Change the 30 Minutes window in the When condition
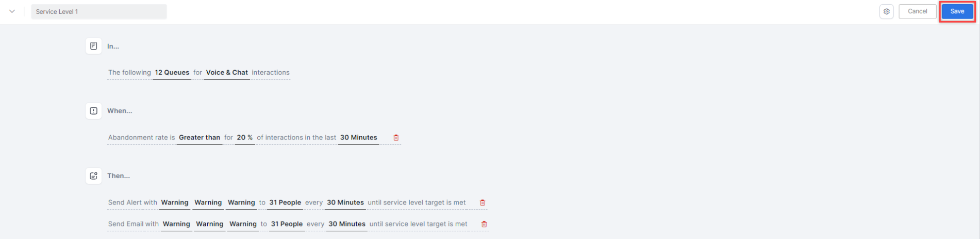Viewport: 980px width, 239px height. (359, 138)
